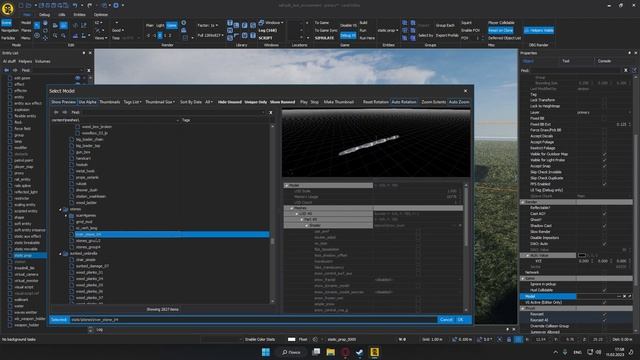Switch to the Utils ribbon tab
Screen dimensions: 640x360
point(62,15)
